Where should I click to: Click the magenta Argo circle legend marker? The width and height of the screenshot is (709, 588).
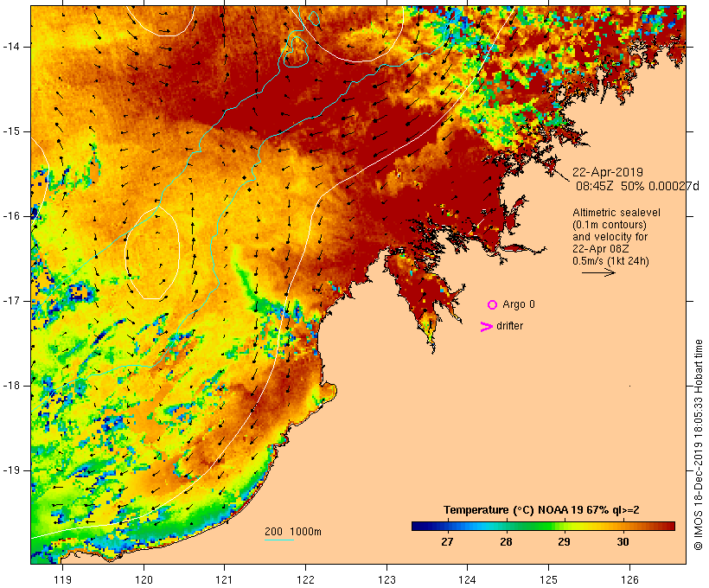493,305
